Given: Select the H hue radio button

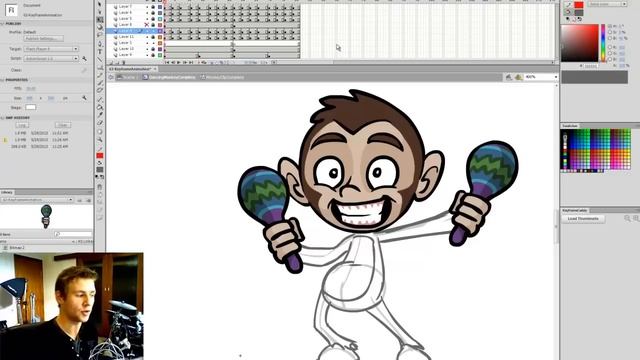Looking at the screenshot, I should (610, 26).
